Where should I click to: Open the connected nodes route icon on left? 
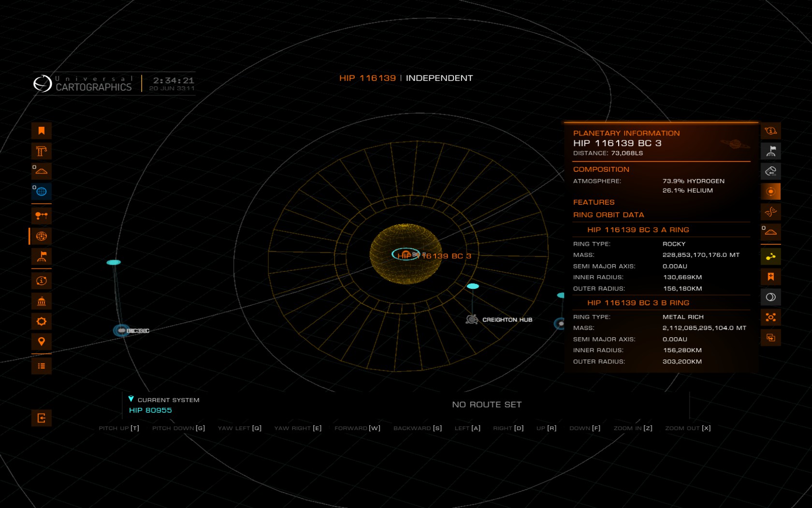point(42,216)
